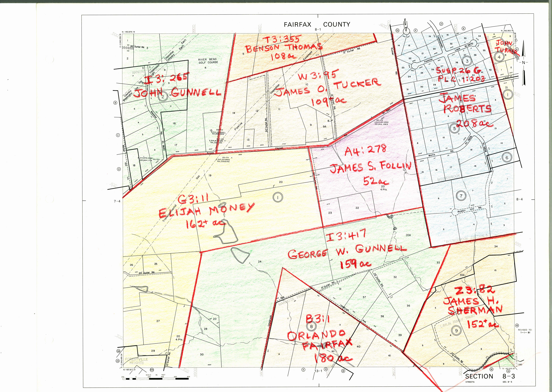Click parcel number 20A
This screenshot has height=392, width=552.
408,235
